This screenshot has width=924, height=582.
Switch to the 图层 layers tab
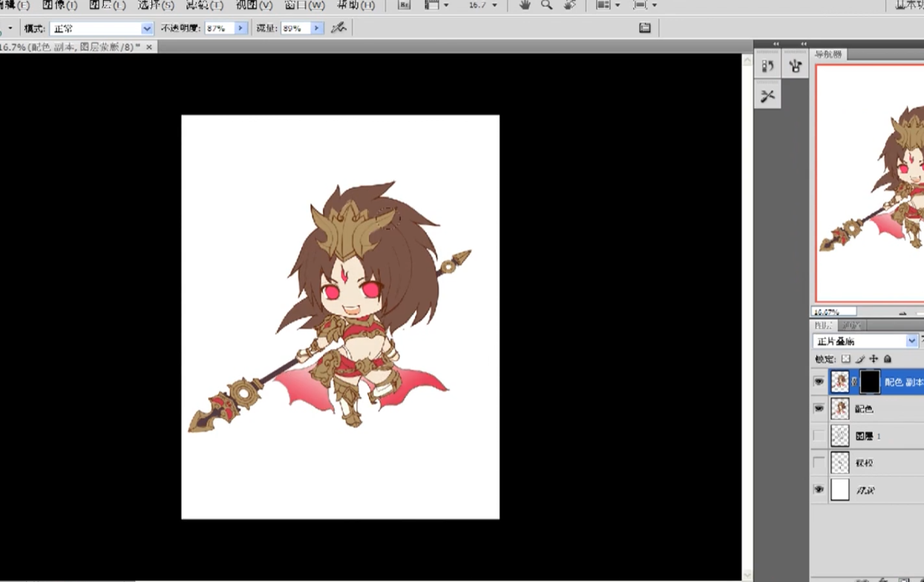(823, 325)
